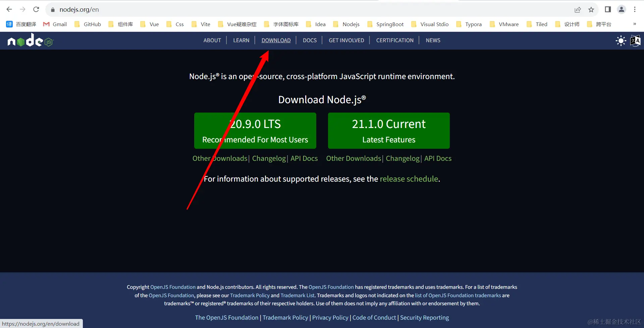Open Changelog under the Current button
Screen dimensions: 644x328
402,158
